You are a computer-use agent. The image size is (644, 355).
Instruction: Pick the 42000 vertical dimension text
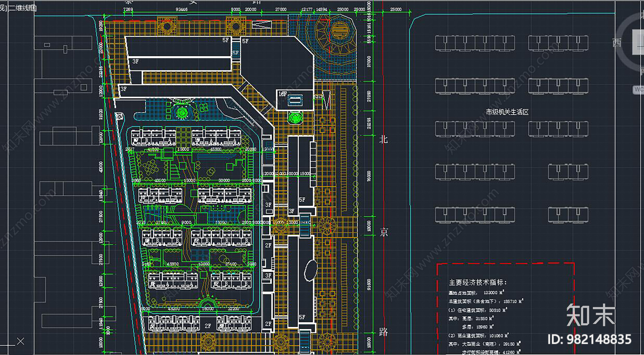[101, 167]
